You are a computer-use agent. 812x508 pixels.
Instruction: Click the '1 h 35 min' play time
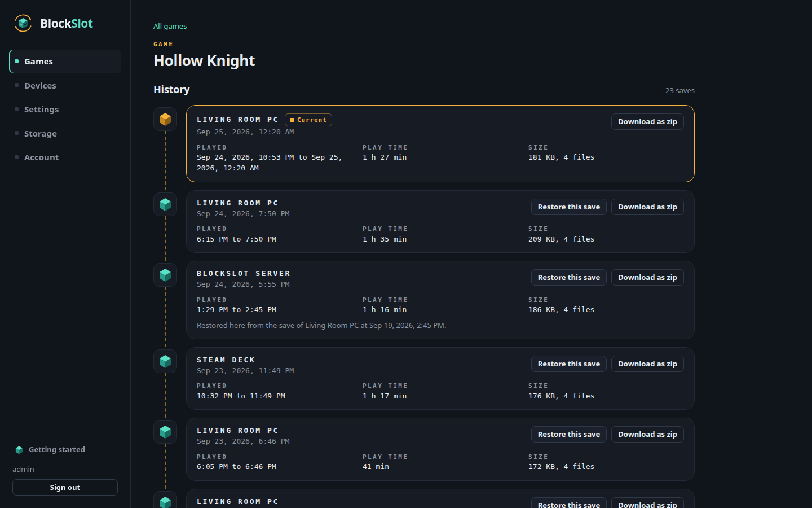385,239
